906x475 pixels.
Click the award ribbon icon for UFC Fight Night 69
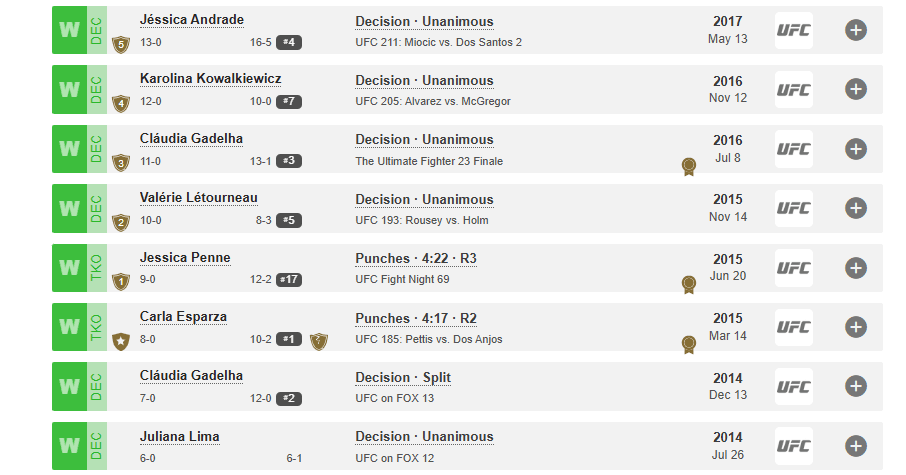tap(689, 285)
